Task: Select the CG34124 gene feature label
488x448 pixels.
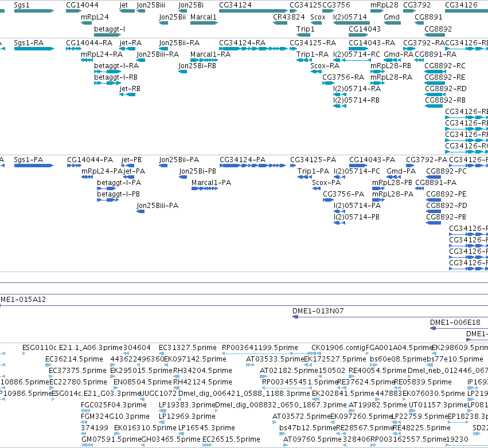Action: point(235,5)
